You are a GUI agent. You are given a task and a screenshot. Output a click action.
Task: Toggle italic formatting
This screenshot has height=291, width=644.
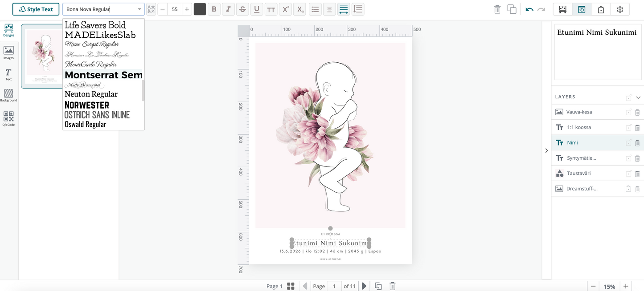click(x=228, y=9)
